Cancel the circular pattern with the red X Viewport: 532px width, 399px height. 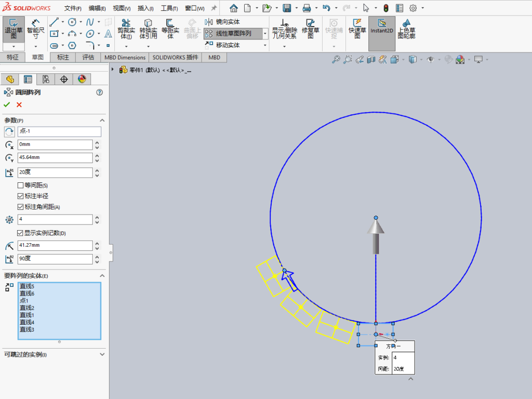point(19,105)
